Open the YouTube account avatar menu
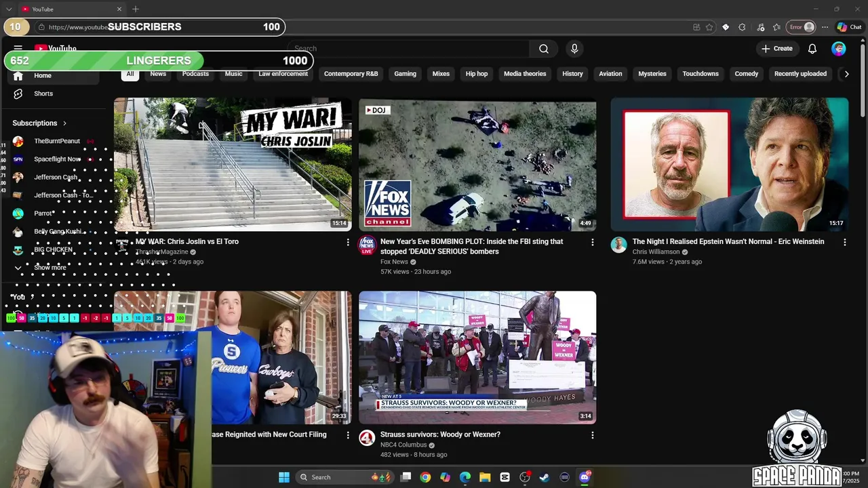Viewport: 868px width, 488px height. [839, 49]
